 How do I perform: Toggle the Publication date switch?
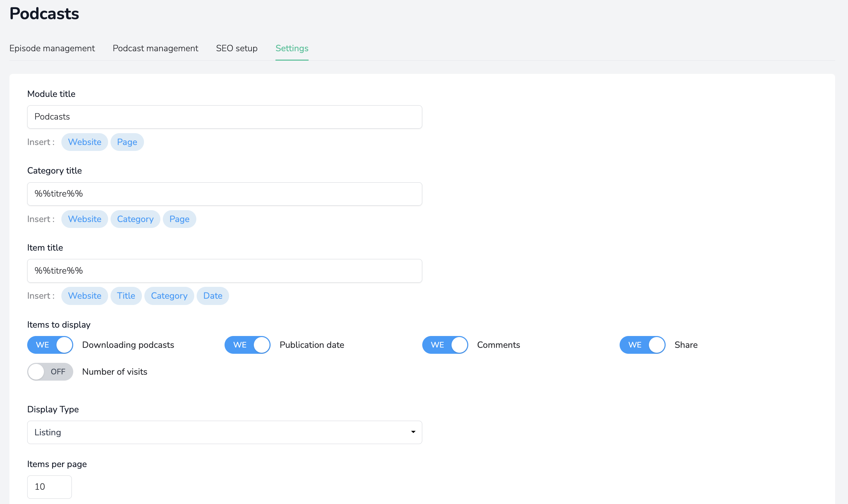pos(248,345)
